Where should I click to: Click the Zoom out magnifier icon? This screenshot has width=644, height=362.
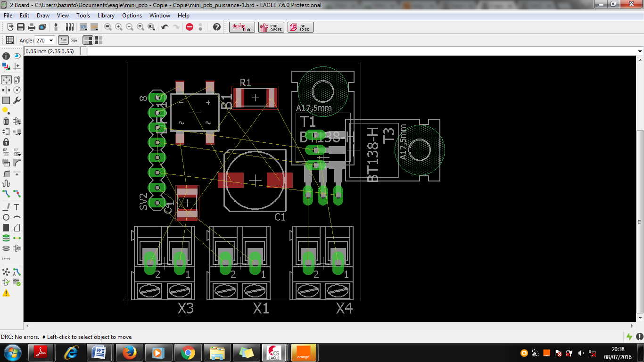[130, 27]
